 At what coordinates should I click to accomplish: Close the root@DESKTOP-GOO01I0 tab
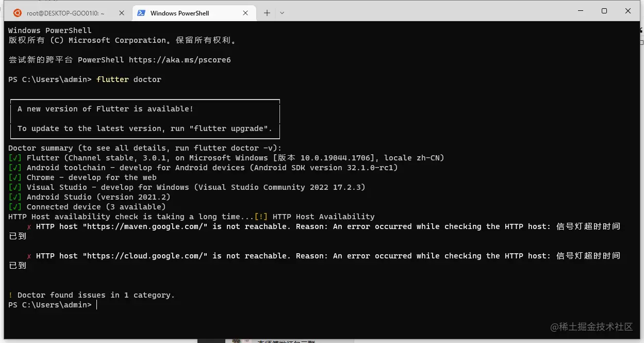[122, 12]
